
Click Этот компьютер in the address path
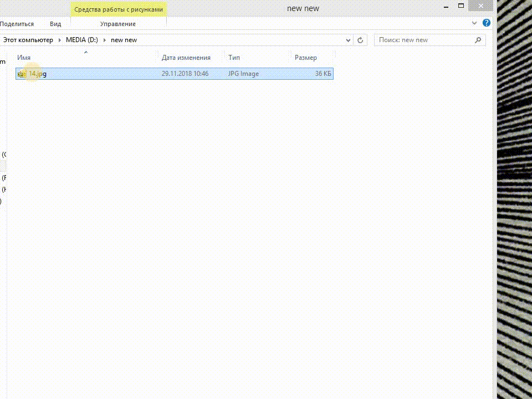coord(28,40)
